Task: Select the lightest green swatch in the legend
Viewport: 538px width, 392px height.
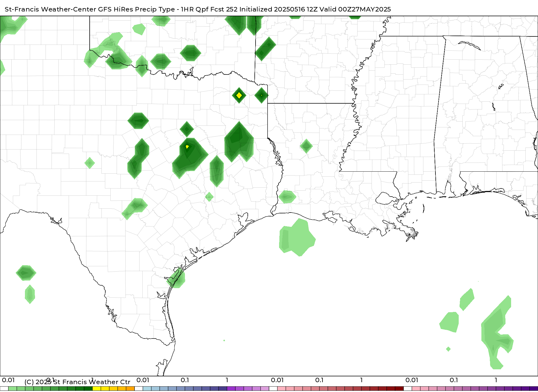Action: click(13, 389)
